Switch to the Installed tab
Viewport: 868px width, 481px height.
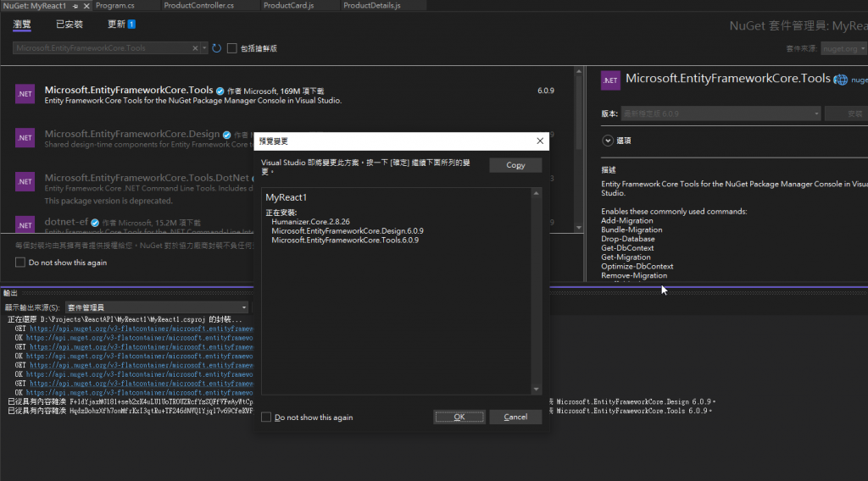[x=70, y=25]
